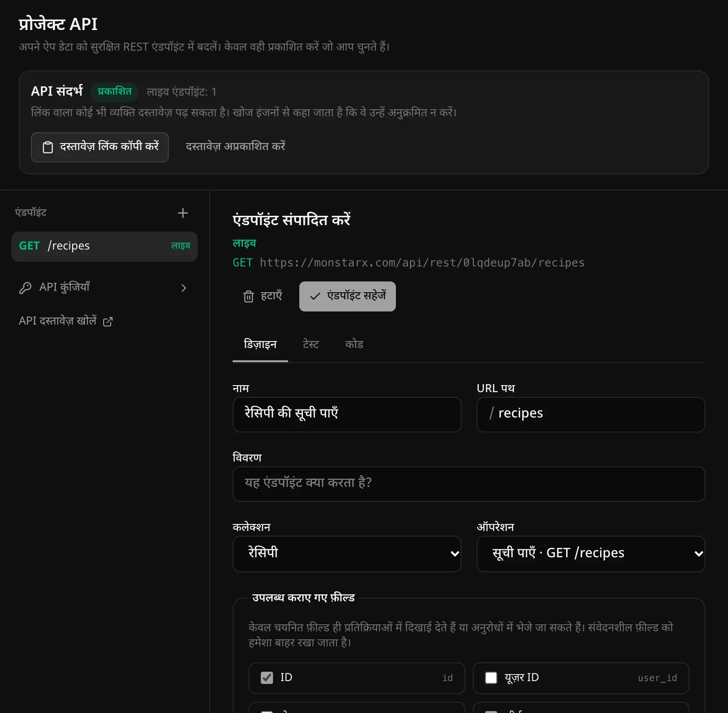Click the एंडपॉइंट संपादित करें heading

(x=292, y=220)
